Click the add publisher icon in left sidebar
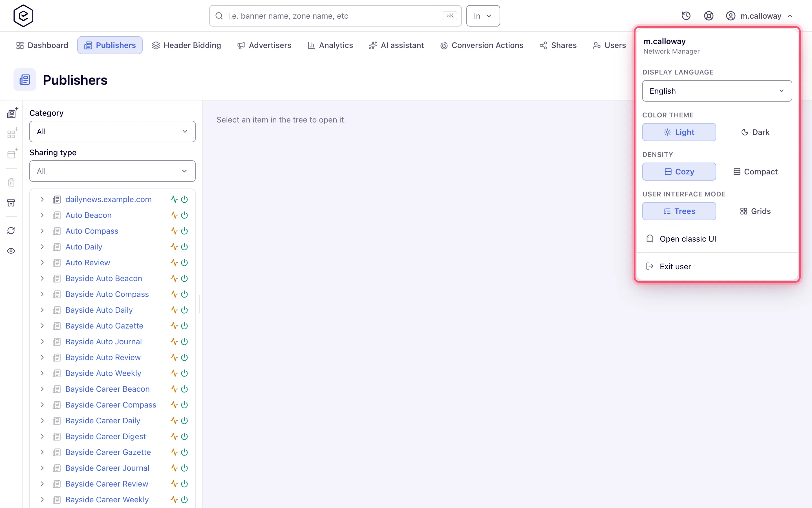The height and width of the screenshot is (508, 812). [x=12, y=113]
